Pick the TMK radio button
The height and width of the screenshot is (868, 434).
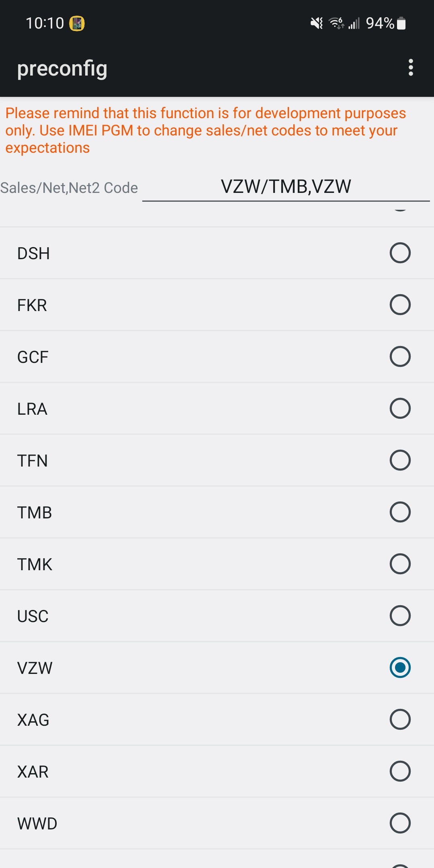[400, 564]
